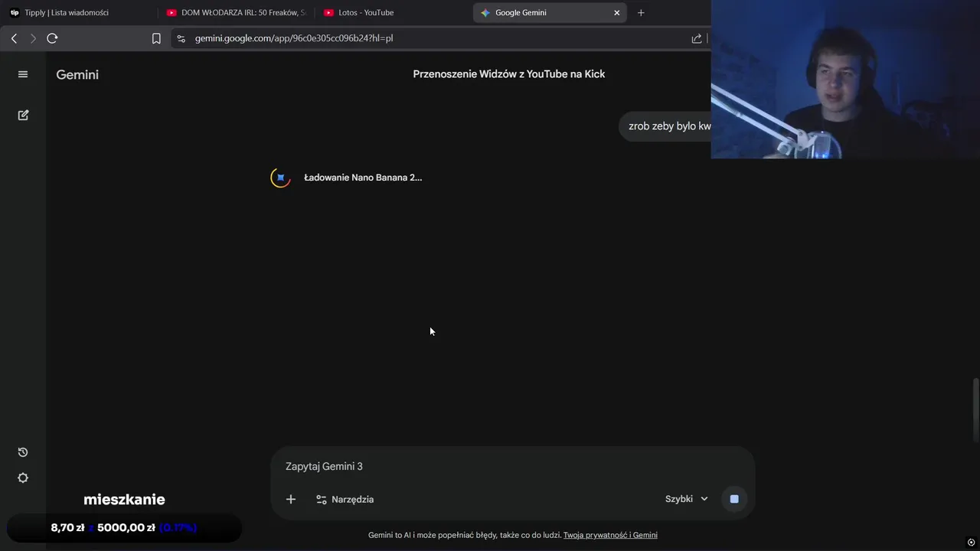Image resolution: width=980 pixels, height=551 pixels.
Task: Click the small icon at bottom-right corner
Action: coord(972,543)
